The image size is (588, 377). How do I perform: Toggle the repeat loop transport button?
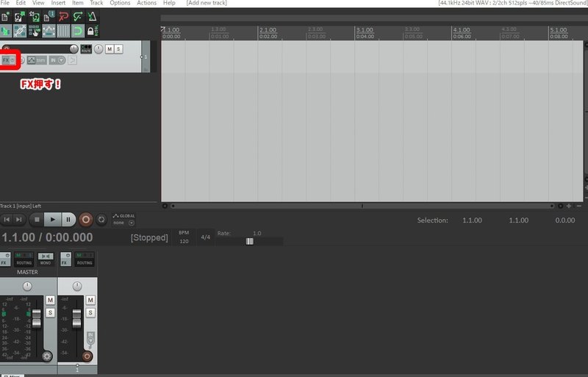[101, 220]
